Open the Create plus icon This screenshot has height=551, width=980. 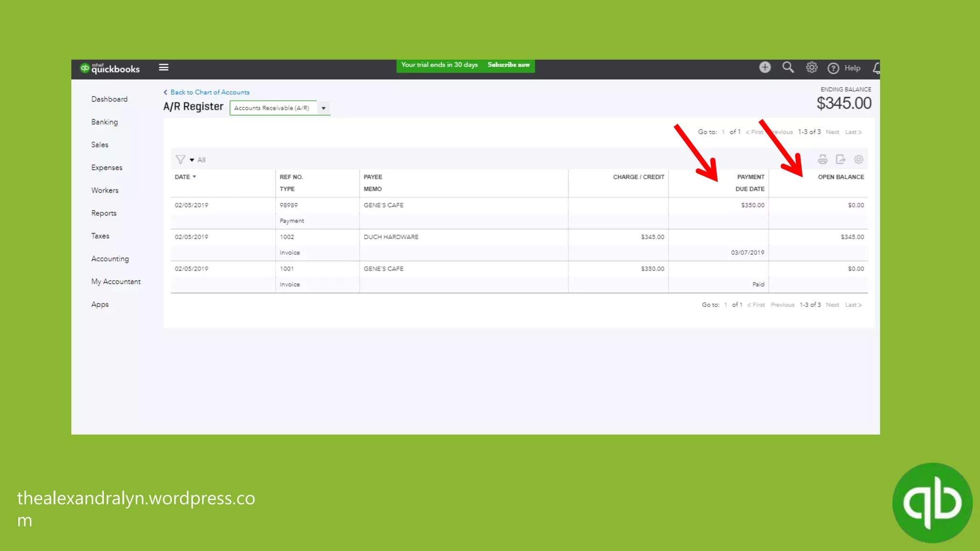(x=765, y=67)
